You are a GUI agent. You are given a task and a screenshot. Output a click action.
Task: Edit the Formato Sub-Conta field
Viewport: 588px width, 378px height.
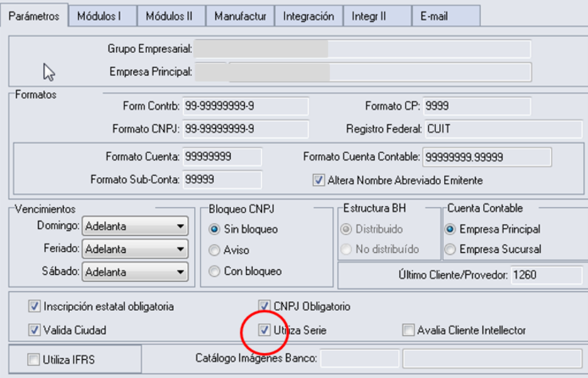click(x=222, y=179)
